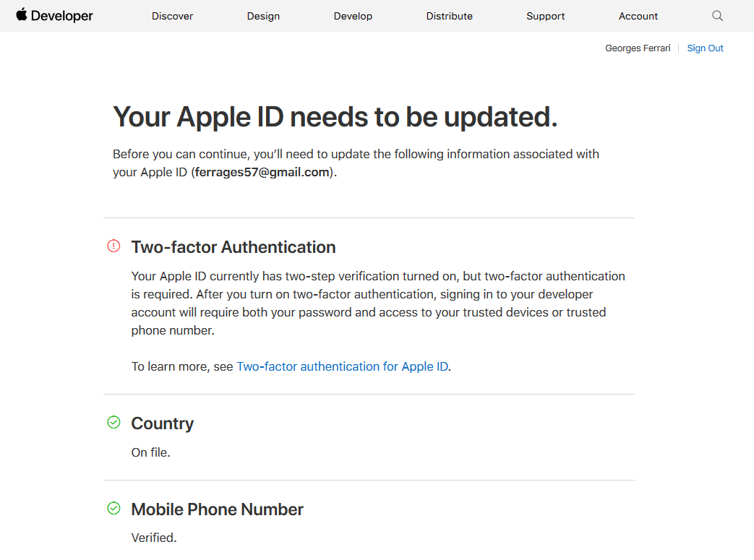Click the Mobile Phone Number heading
The height and width of the screenshot is (560, 754).
point(218,509)
